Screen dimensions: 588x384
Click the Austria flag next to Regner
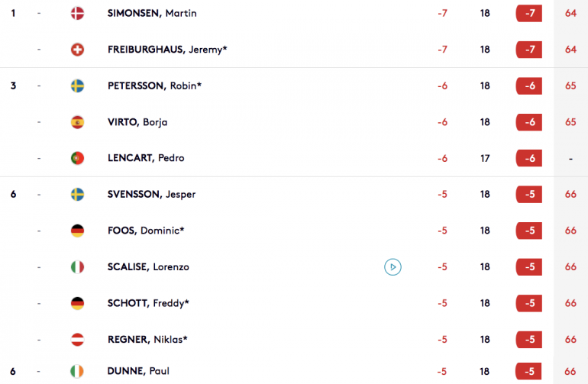[x=78, y=340]
